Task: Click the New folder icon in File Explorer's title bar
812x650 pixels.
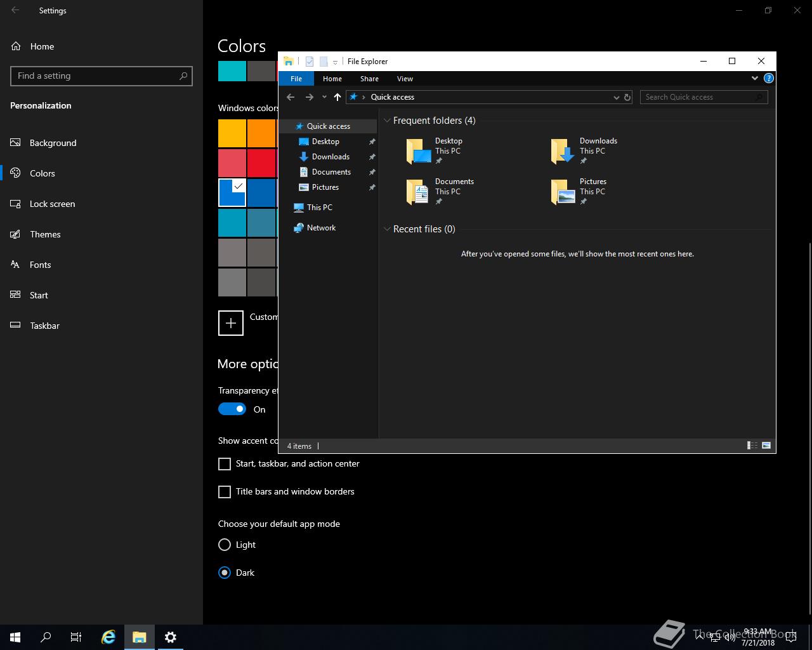Action: 324,62
